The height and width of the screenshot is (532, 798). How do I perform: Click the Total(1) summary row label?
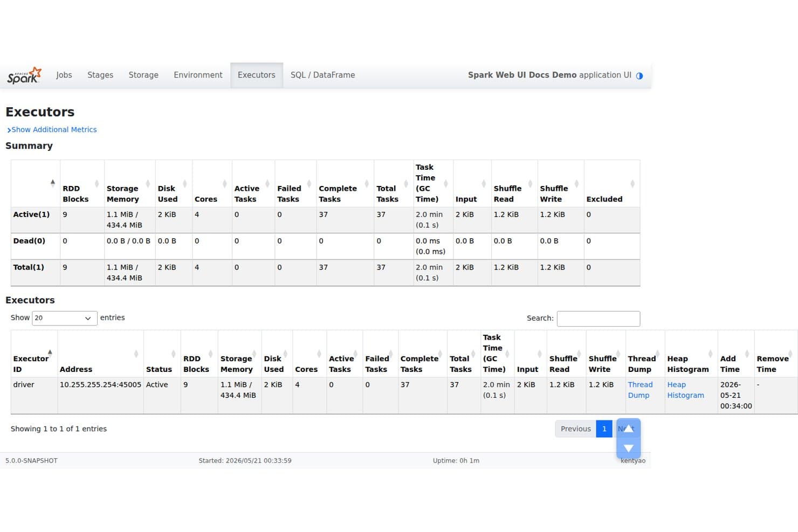(x=29, y=267)
